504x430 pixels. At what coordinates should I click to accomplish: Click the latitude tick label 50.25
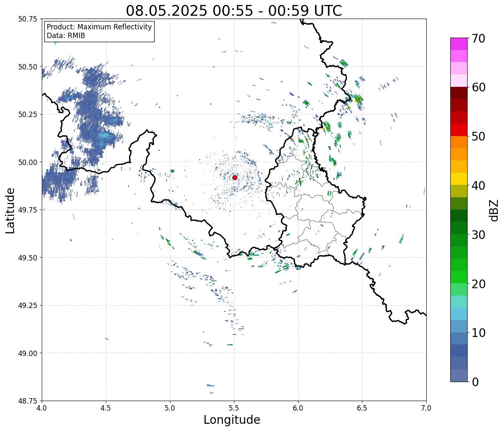pos(28,115)
